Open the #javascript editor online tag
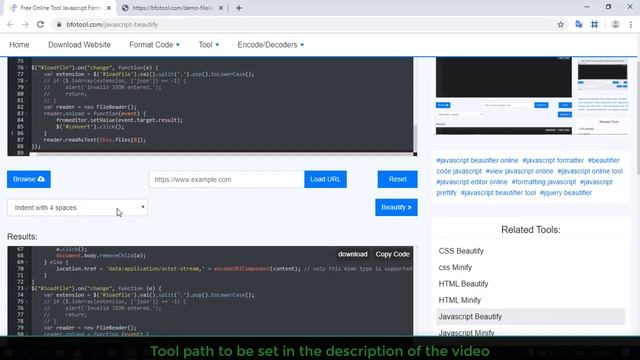640x360 pixels. pyautogui.click(x=471, y=182)
